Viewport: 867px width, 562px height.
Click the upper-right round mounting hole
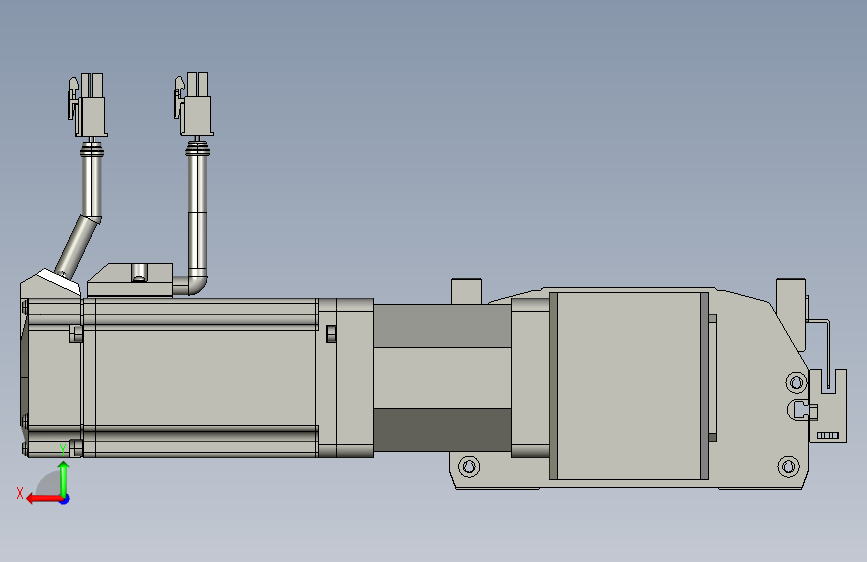tap(796, 382)
